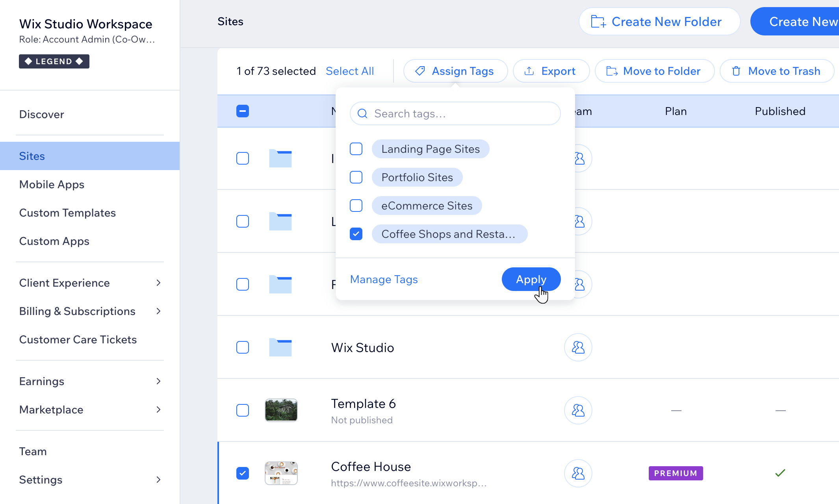Image resolution: width=839 pixels, height=504 pixels.
Task: Click the Export button
Action: (x=551, y=71)
